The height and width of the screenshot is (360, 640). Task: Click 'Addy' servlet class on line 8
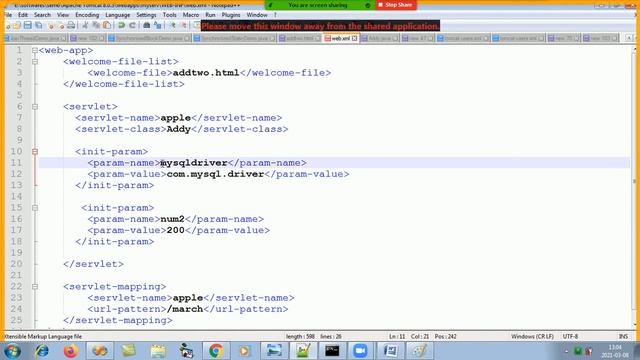pyautogui.click(x=179, y=129)
